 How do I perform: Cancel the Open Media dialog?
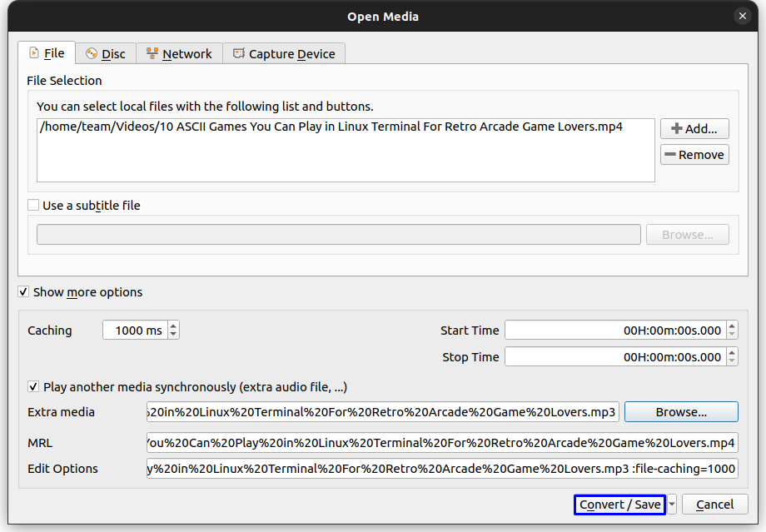coord(714,505)
